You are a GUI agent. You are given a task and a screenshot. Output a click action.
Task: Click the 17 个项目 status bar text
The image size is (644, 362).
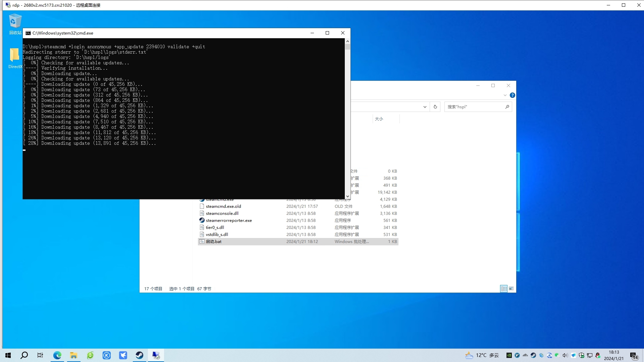[x=153, y=289]
